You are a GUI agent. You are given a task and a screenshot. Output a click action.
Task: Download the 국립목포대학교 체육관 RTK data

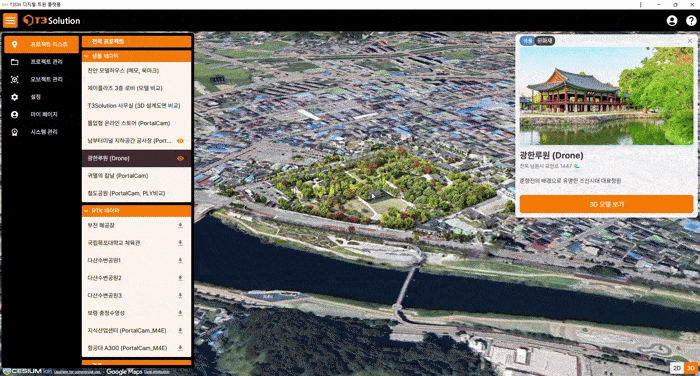click(180, 243)
